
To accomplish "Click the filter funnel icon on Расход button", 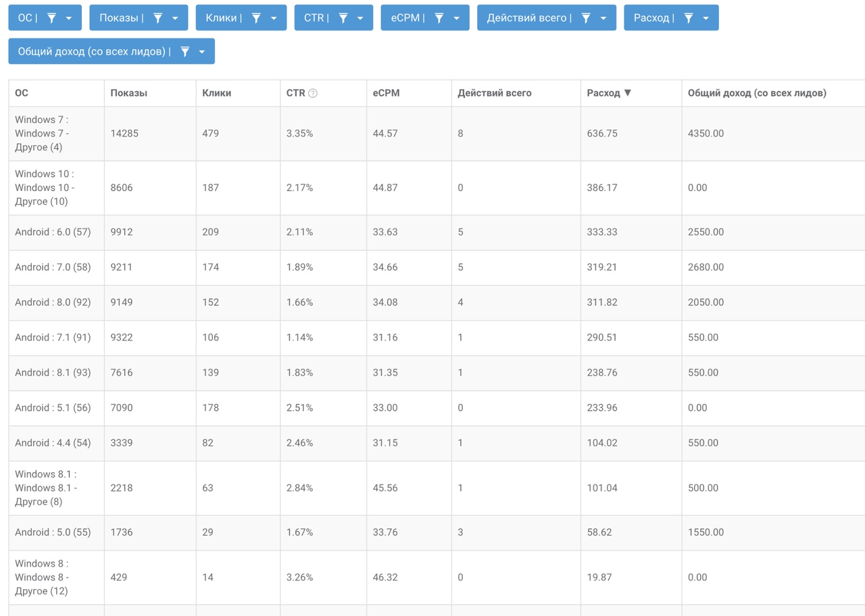I will tap(689, 18).
